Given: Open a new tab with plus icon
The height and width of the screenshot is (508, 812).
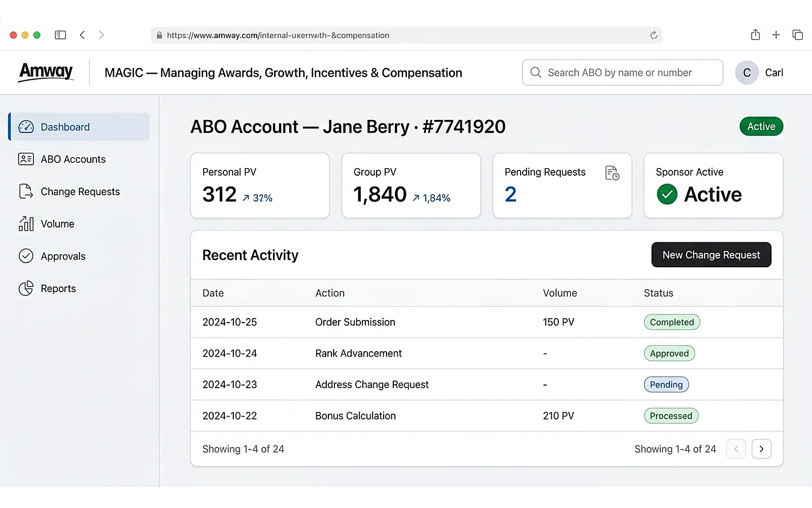Looking at the screenshot, I should tap(776, 35).
